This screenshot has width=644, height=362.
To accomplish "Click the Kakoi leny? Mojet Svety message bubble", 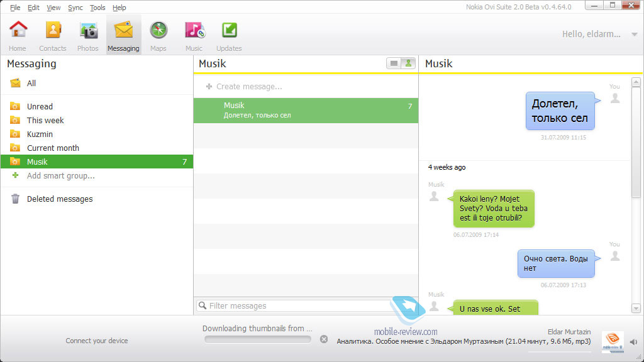I will [494, 209].
